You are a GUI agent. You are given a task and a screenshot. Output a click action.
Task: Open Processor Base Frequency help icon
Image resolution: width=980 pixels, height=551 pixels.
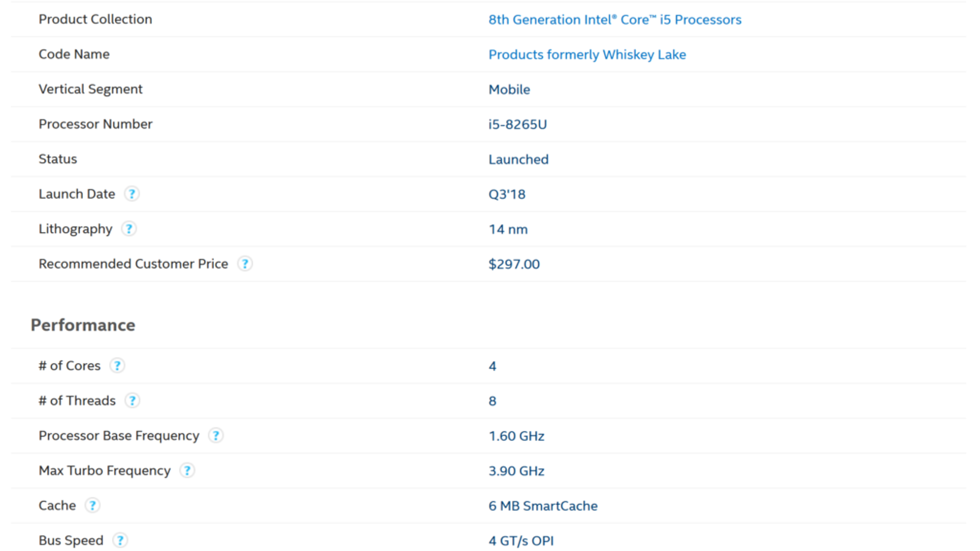216,435
